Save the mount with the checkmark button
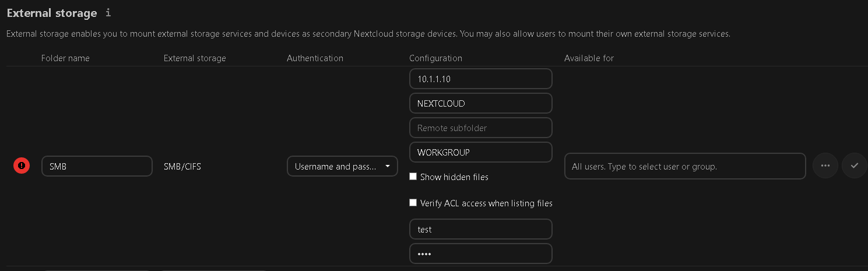The width and height of the screenshot is (868, 271). coord(854,166)
